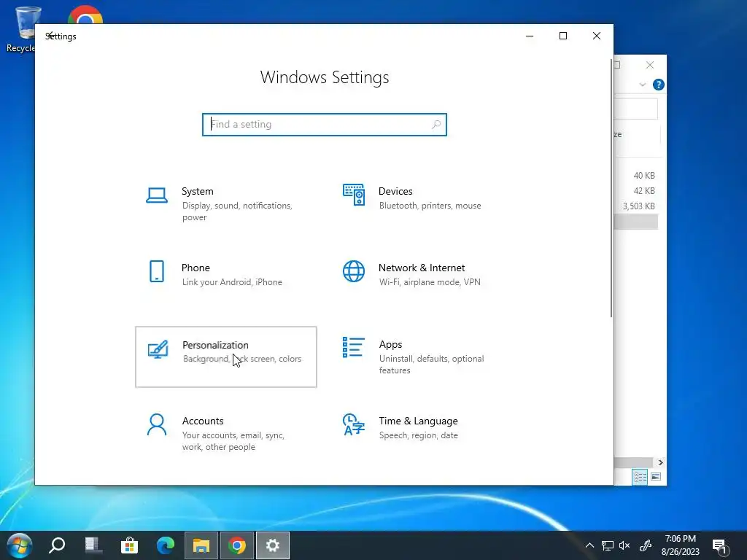This screenshot has height=560, width=747.
Task: Open Network & Internet heading
Action: (422, 268)
